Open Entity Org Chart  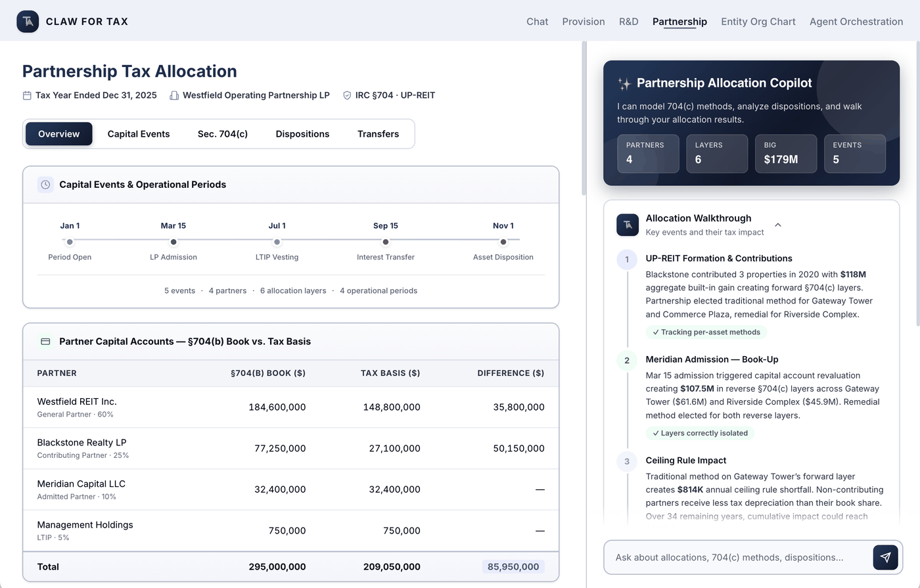pos(758,22)
